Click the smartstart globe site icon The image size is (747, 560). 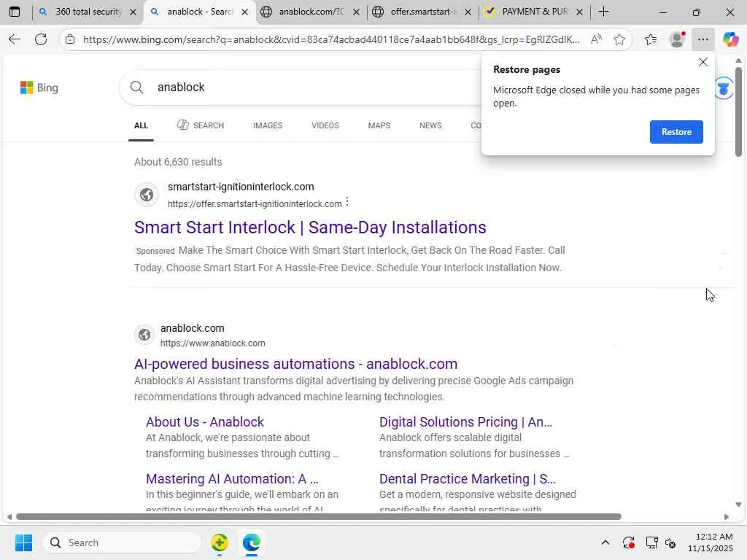(x=146, y=194)
